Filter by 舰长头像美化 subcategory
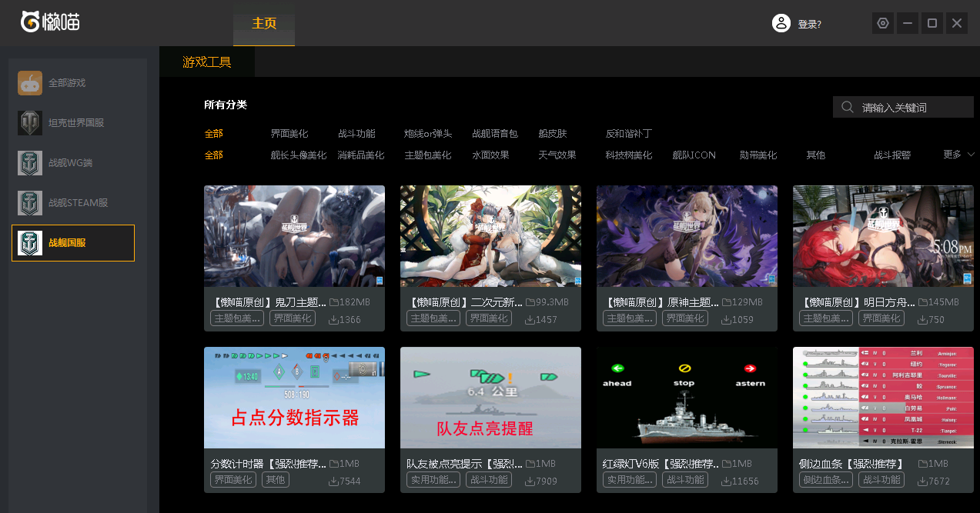The width and height of the screenshot is (980, 513). (x=299, y=155)
